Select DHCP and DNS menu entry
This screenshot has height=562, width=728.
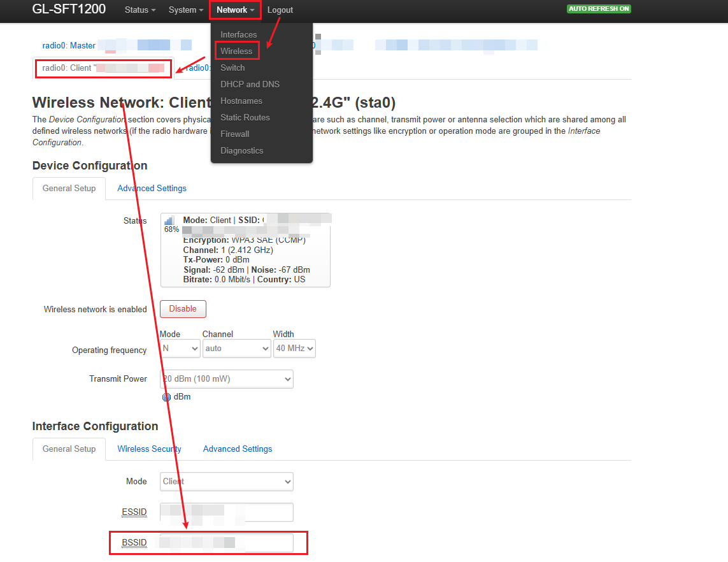pos(250,84)
